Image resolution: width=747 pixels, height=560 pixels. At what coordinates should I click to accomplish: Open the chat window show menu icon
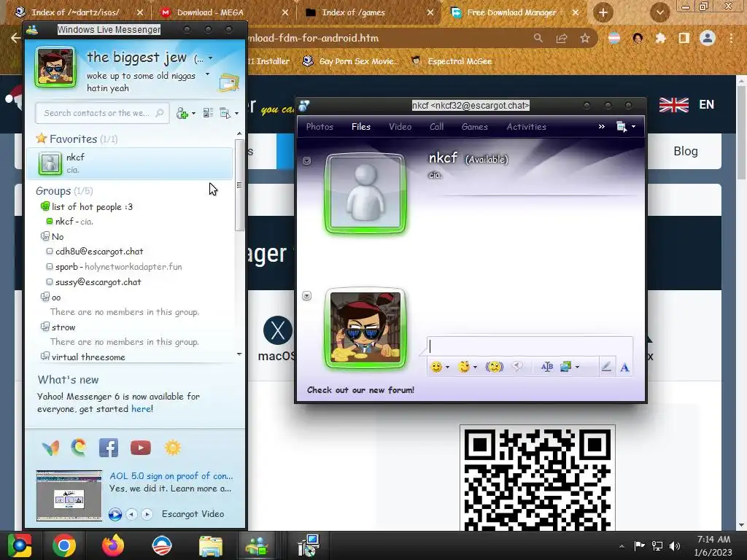(622, 127)
